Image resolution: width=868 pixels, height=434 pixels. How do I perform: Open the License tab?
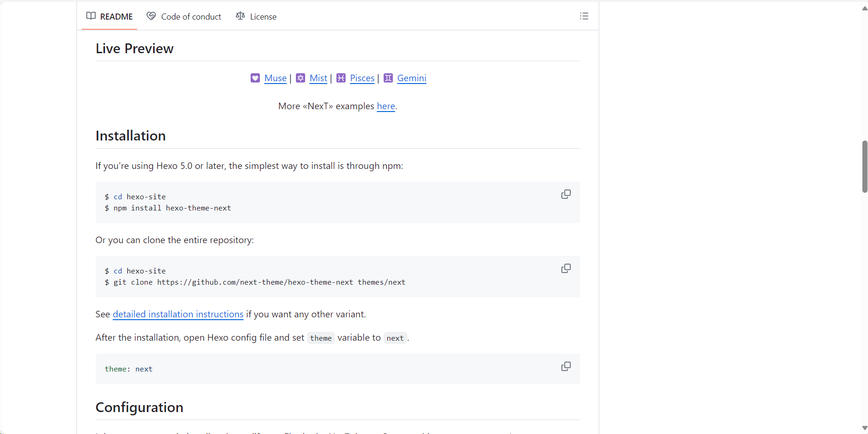pos(256,16)
